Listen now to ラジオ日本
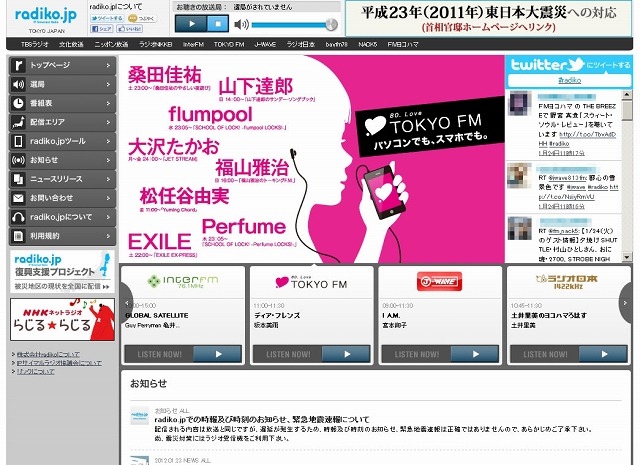 click(569, 354)
